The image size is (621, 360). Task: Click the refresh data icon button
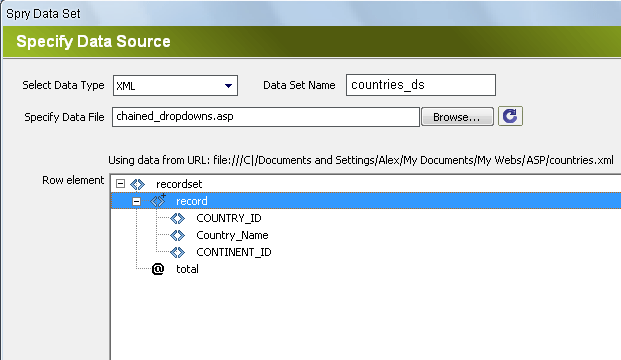pyautogui.click(x=510, y=116)
